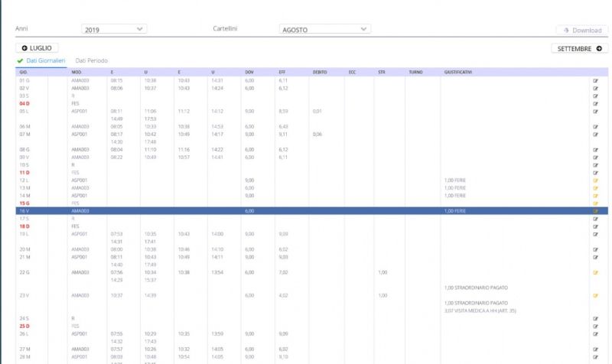This screenshot has width=612, height=364.
Task: Open edit icon on highlighted 16 V row
Action: pyautogui.click(x=595, y=211)
